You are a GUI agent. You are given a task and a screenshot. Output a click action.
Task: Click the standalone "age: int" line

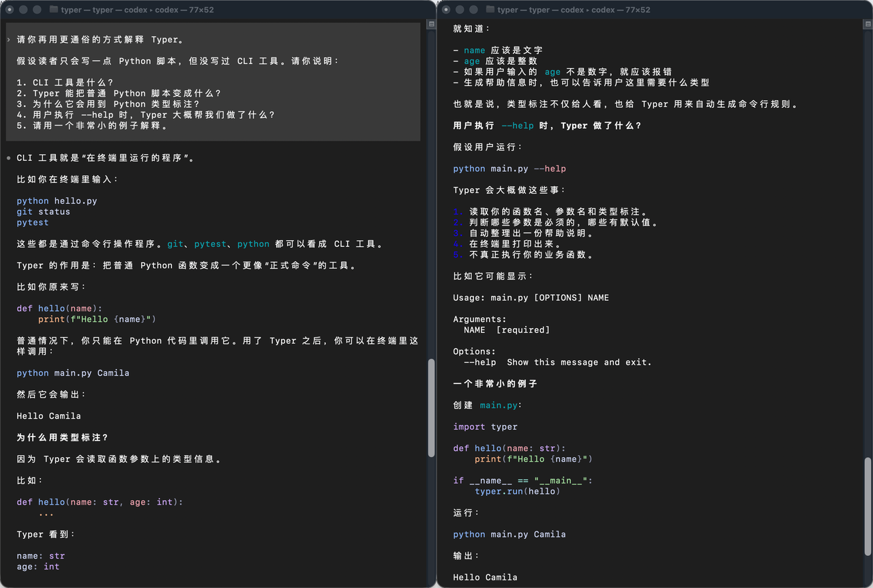pos(38,566)
